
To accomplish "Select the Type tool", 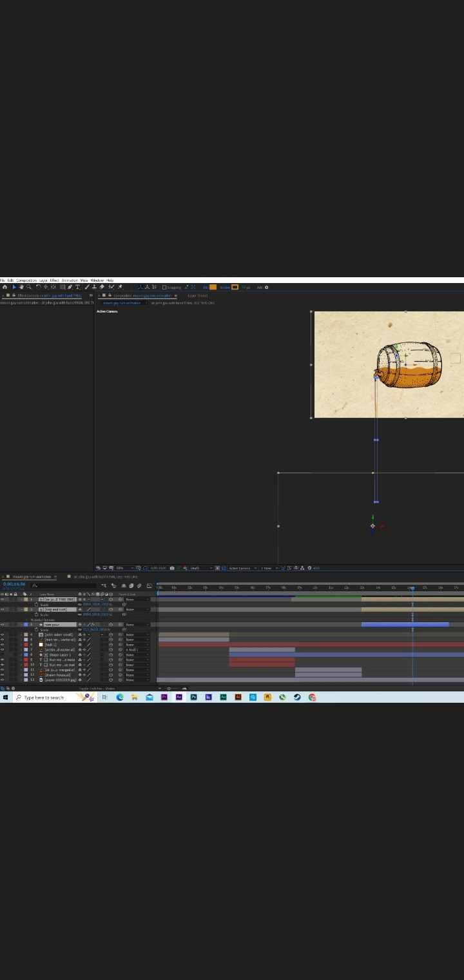I will (x=77, y=287).
